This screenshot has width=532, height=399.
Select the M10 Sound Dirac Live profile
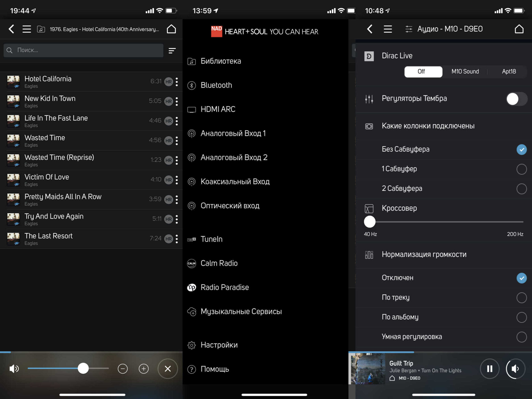pos(465,72)
